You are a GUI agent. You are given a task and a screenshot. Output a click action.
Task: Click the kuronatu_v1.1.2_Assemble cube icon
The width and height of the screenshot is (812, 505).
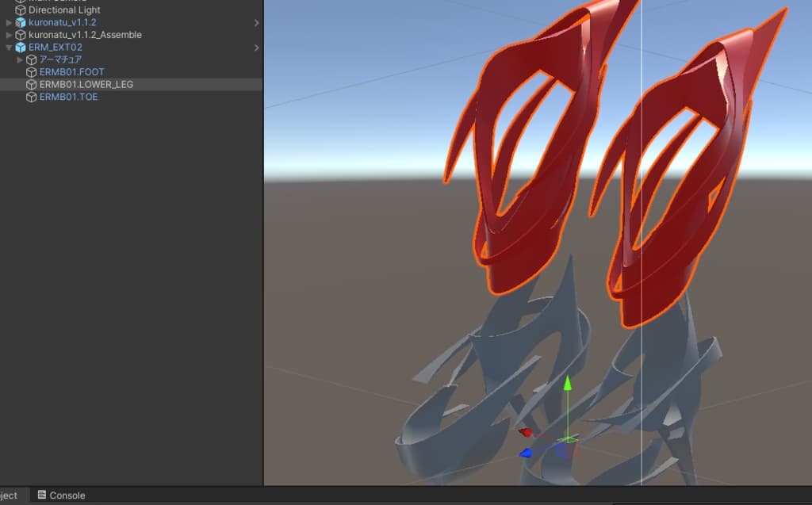pos(20,35)
